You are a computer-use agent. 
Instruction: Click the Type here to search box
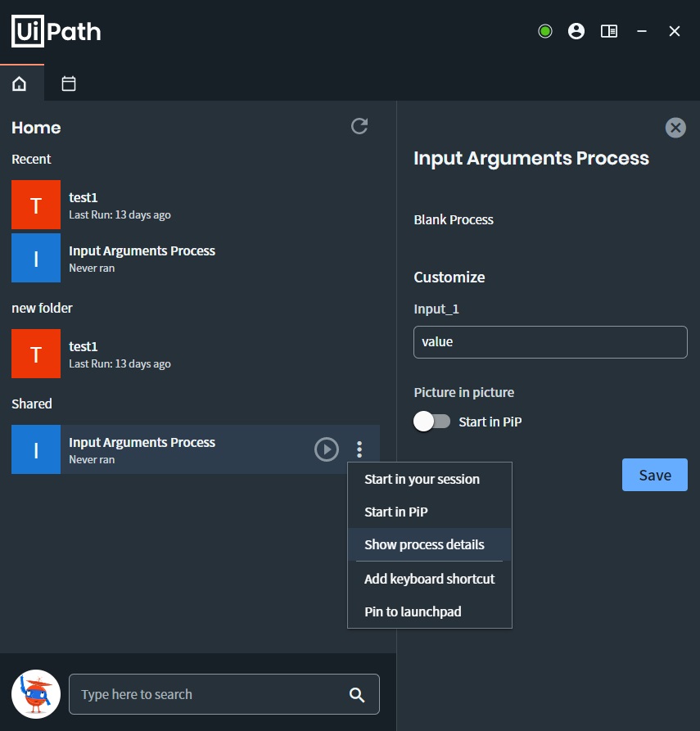click(x=224, y=694)
